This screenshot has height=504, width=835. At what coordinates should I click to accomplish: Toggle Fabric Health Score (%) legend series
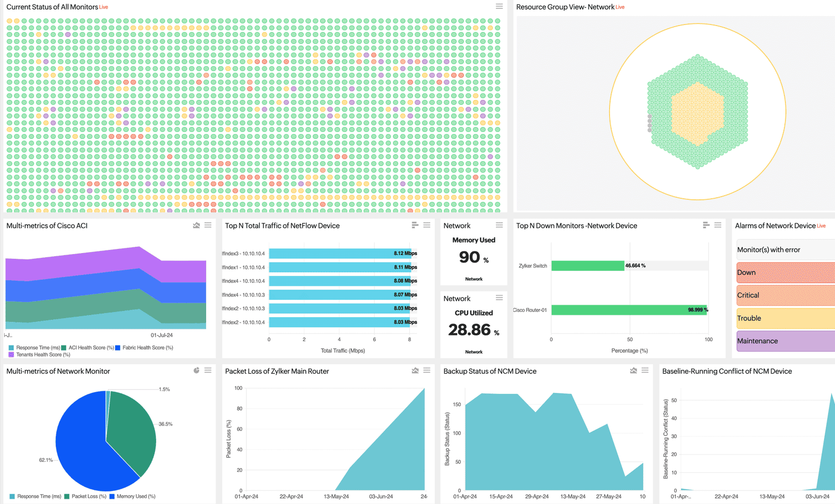[144, 347]
